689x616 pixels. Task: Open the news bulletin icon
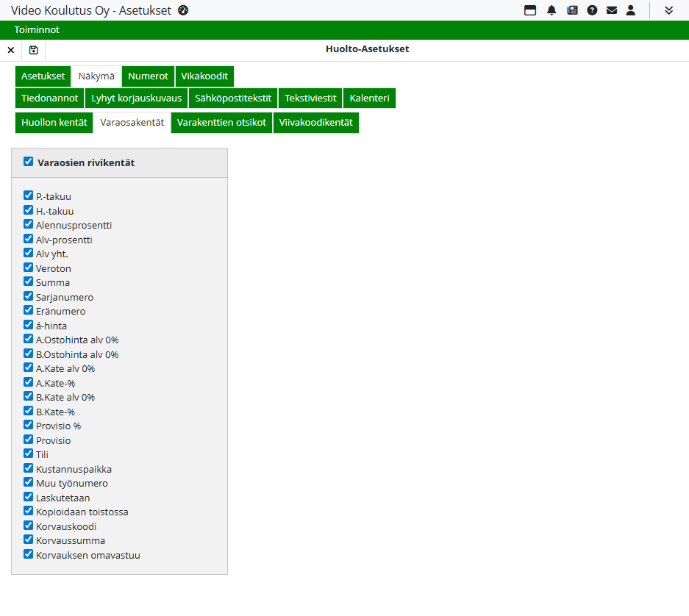pos(572,10)
